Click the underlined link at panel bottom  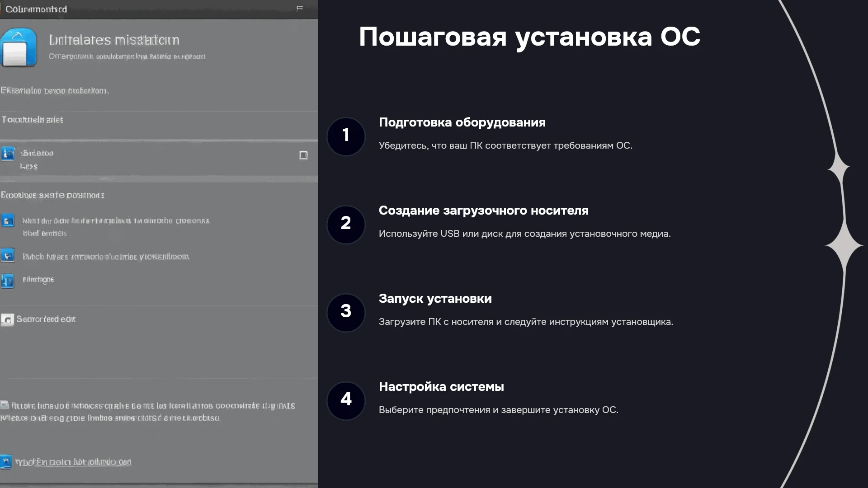click(73, 462)
